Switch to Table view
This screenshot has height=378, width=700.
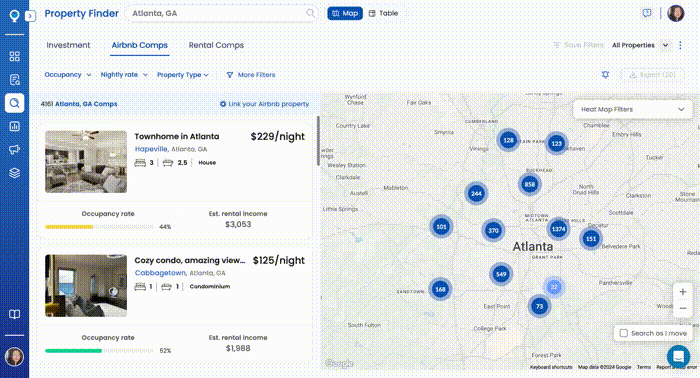[383, 13]
